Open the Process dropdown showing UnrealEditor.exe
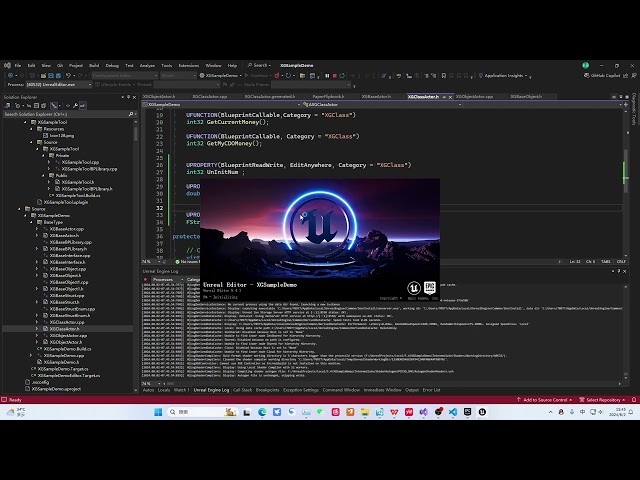This screenshot has height=480, width=640. coord(59,84)
